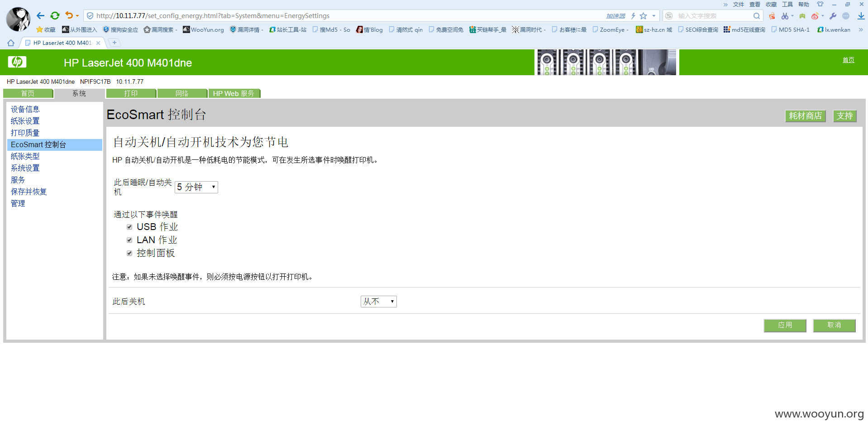Image resolution: width=868 pixels, height=427 pixels.
Task: Click the HP logo in the green header
Action: point(17,62)
